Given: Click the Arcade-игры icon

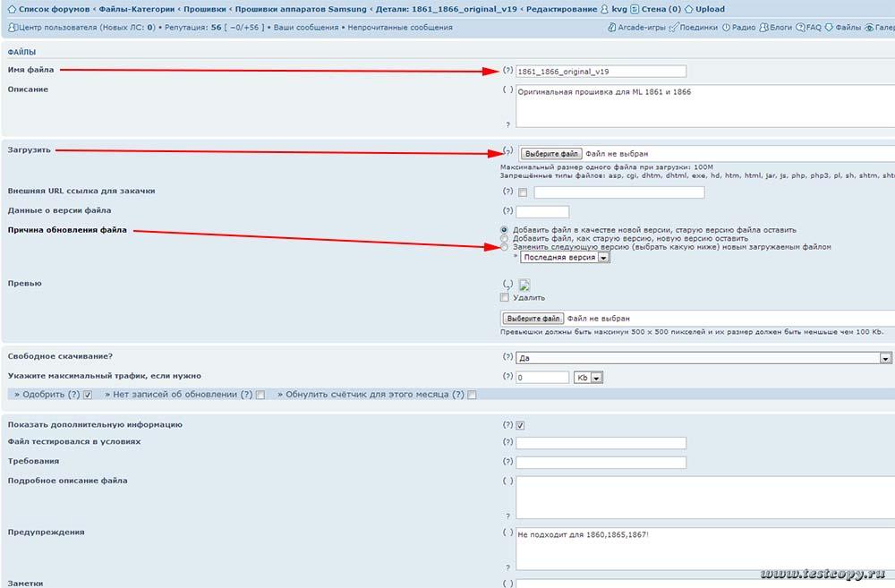Looking at the screenshot, I should pyautogui.click(x=612, y=28).
